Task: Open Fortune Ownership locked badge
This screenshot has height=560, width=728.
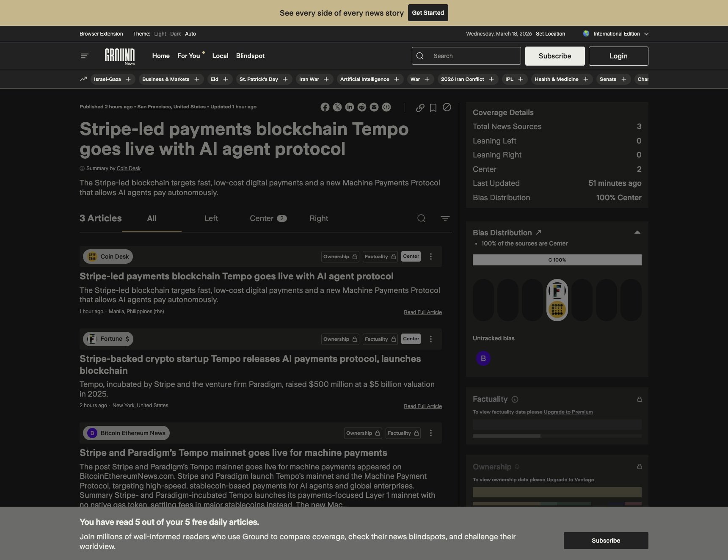Action: [x=341, y=339]
